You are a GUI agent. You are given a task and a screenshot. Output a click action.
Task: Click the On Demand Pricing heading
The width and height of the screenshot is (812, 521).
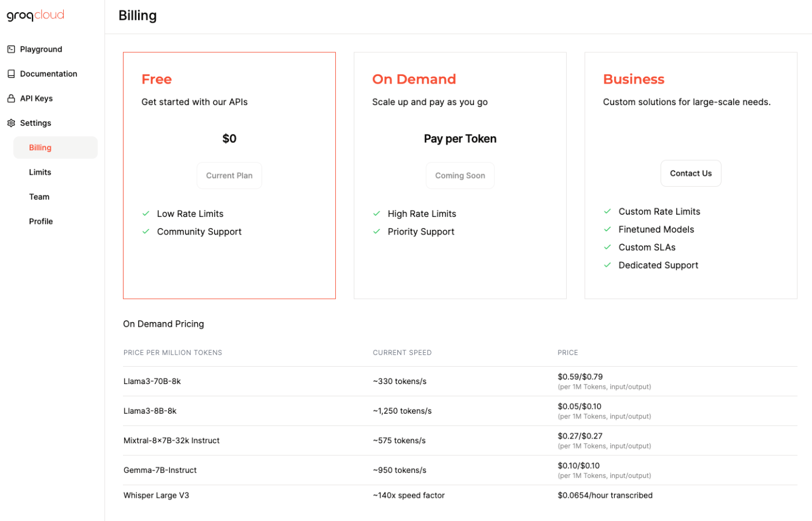pyautogui.click(x=164, y=324)
